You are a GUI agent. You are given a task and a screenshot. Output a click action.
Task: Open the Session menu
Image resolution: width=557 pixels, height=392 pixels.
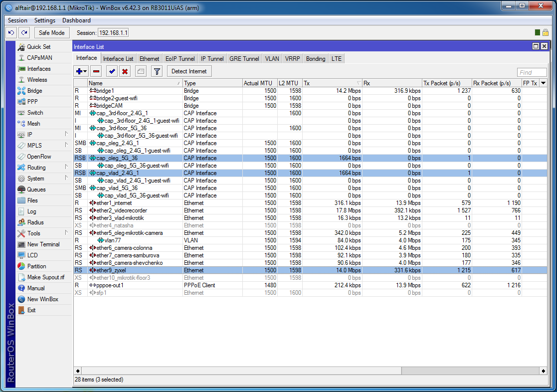[x=17, y=20]
